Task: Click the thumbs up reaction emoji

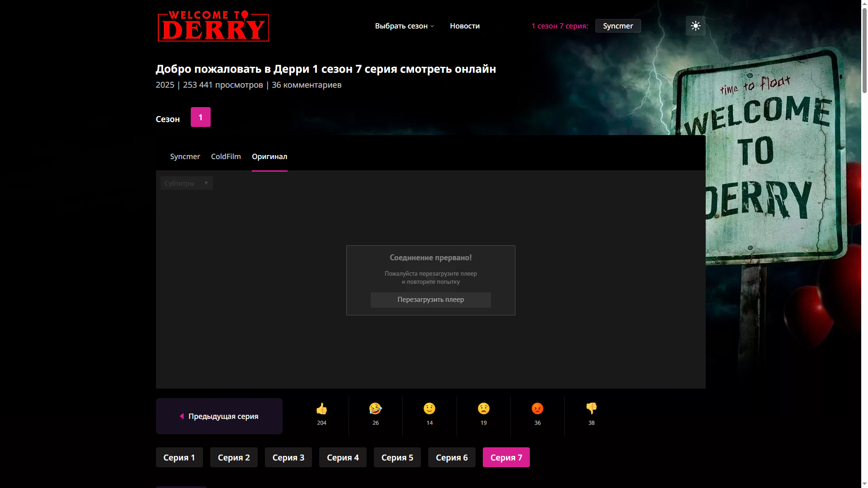Action: [x=321, y=409]
